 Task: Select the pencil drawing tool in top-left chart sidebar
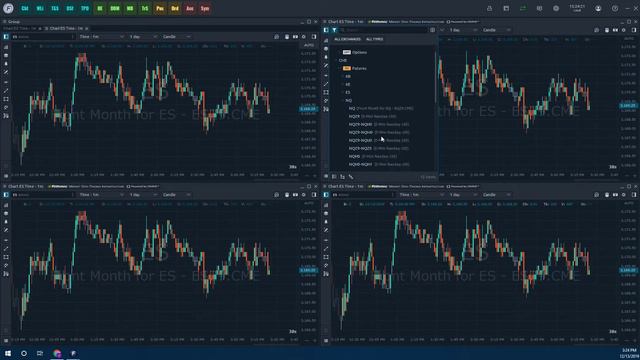[x=6, y=72]
